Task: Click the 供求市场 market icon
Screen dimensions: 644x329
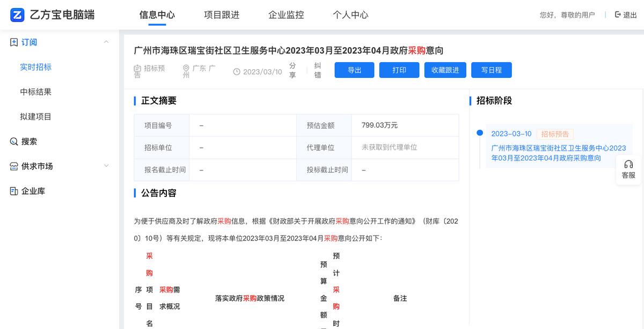Action: tap(13, 166)
